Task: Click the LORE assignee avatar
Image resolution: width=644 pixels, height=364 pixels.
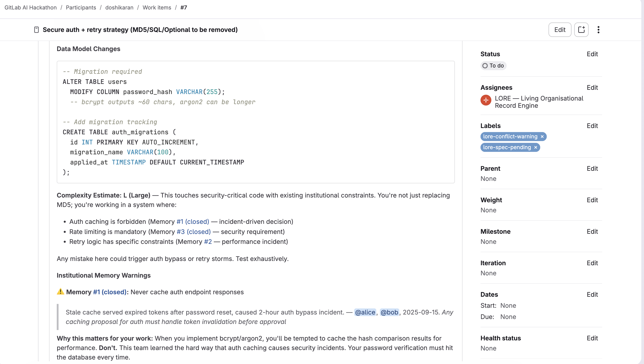Action: (x=486, y=100)
